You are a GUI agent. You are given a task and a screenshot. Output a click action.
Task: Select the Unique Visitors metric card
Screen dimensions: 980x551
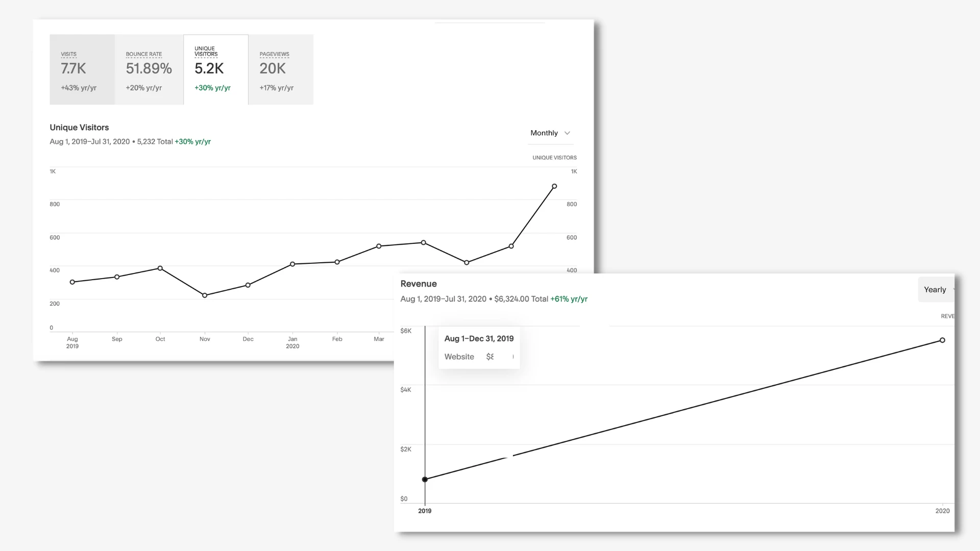[215, 69]
